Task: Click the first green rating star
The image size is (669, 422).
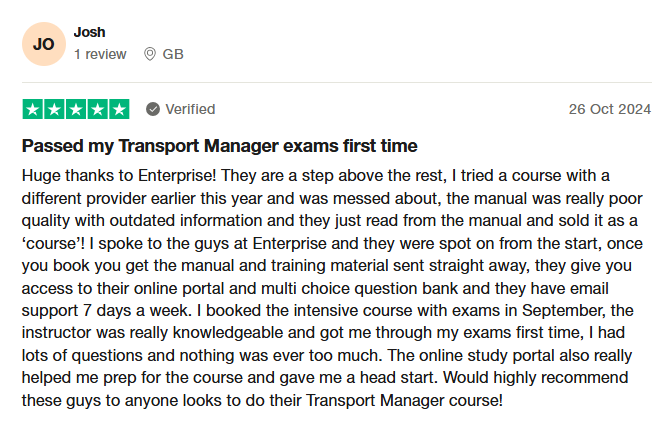Action: (x=32, y=109)
